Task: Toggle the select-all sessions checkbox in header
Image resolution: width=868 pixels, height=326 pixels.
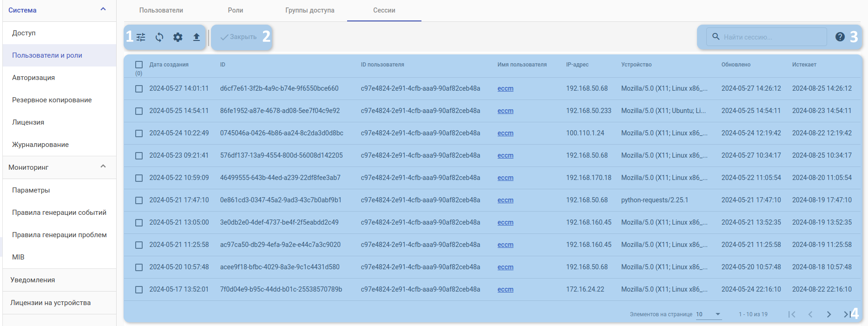Action: [139, 65]
